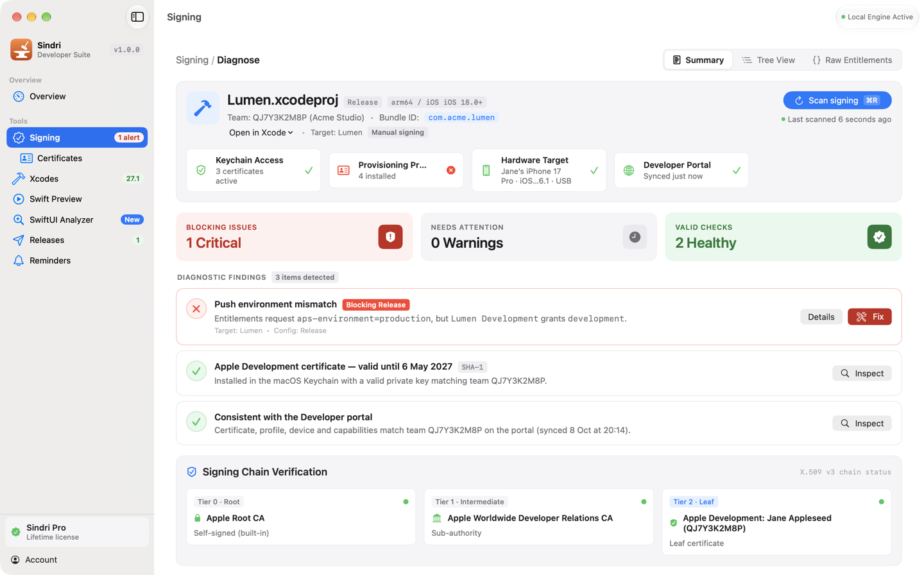Click the Local Engine Active status pill

click(x=877, y=17)
